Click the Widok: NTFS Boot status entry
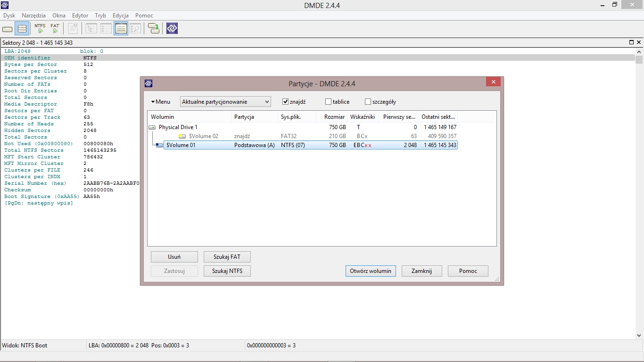Screen dimensions: 644x362 tap(25, 346)
